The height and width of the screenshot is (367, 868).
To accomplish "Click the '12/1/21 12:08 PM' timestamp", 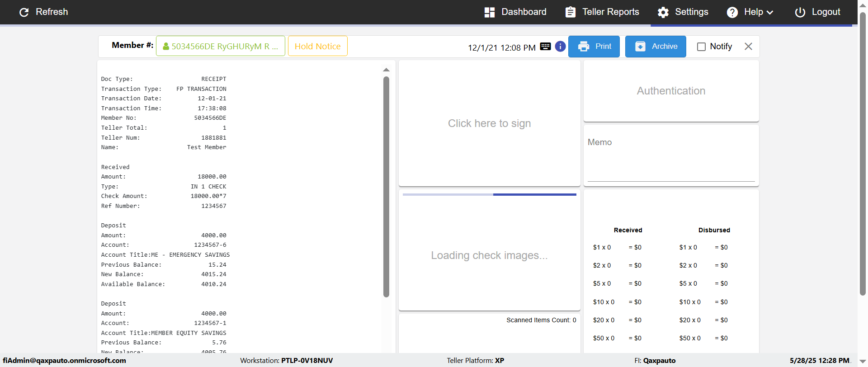I will (502, 47).
